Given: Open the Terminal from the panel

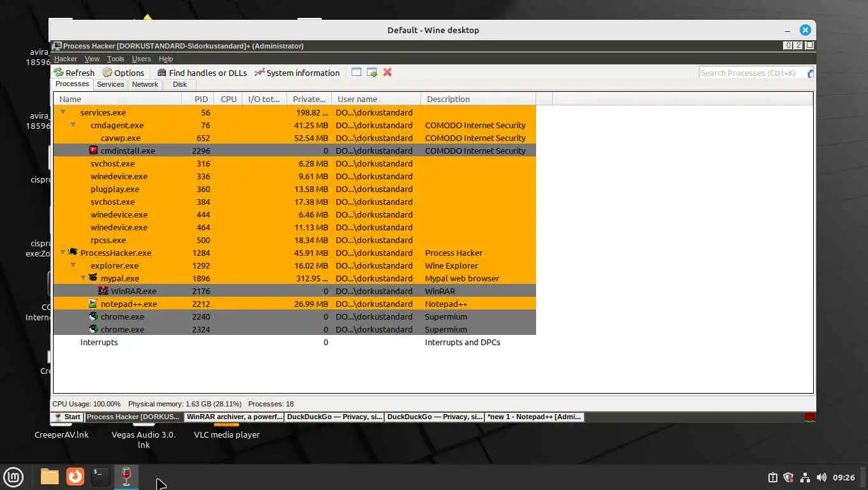Looking at the screenshot, I should point(101,477).
